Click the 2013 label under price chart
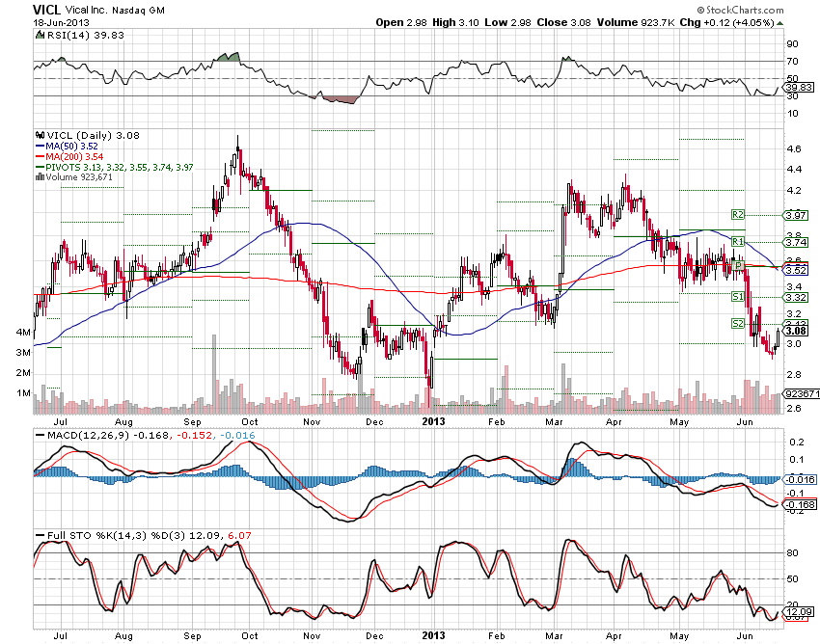Image resolution: width=820 pixels, height=644 pixels. point(433,422)
